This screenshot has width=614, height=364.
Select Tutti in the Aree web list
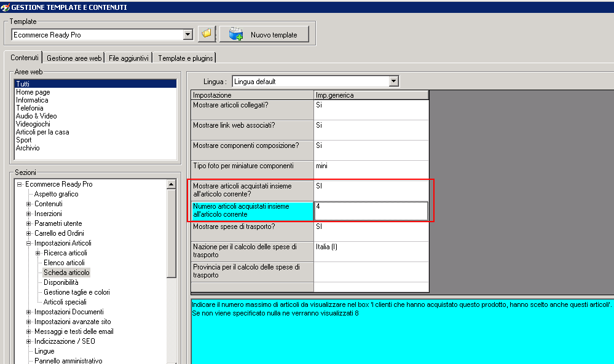click(x=95, y=83)
